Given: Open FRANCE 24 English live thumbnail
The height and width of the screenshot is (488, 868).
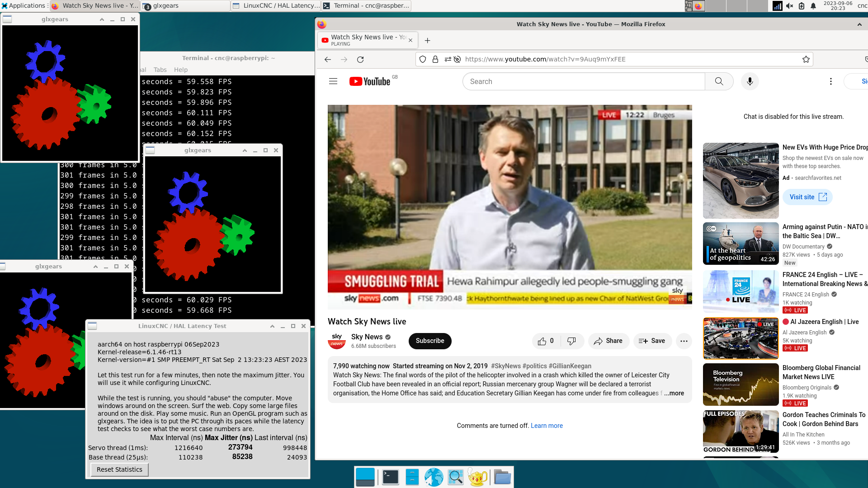Looking at the screenshot, I should (741, 291).
